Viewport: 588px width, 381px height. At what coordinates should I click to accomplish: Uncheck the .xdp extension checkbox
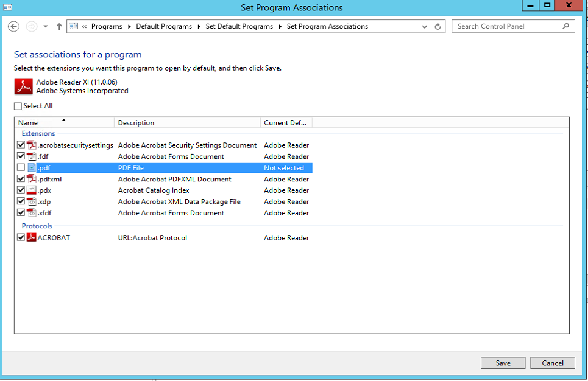[21, 201]
